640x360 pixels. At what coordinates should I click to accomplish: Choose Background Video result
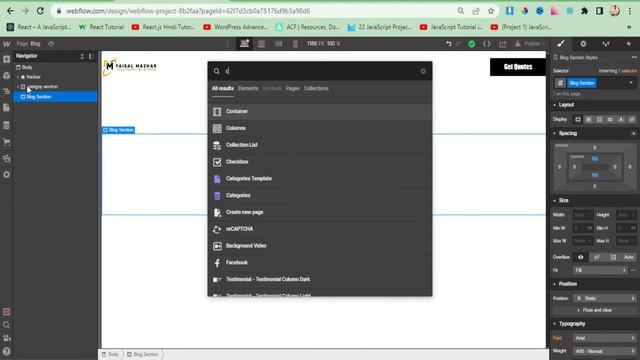320,246
